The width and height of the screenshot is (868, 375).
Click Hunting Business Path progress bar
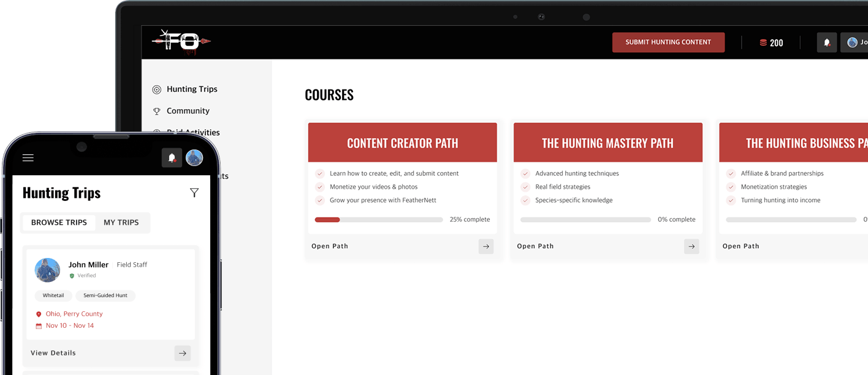[x=791, y=219]
